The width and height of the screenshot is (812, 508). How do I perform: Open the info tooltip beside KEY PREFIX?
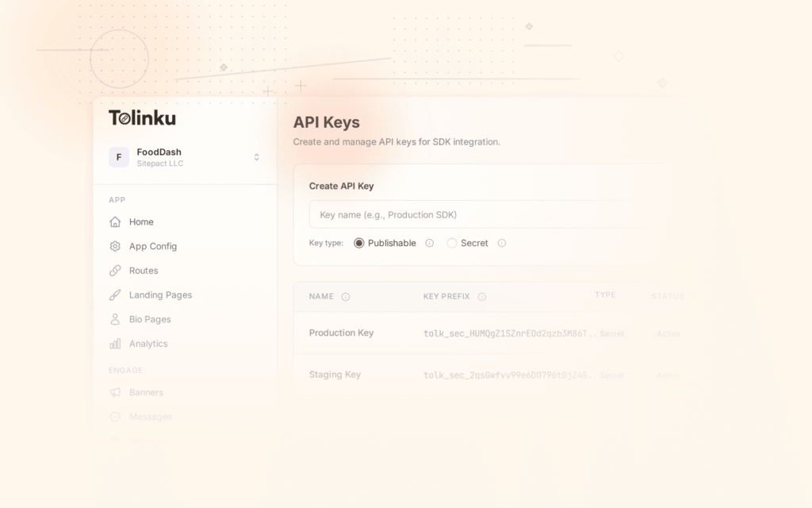(x=484, y=296)
